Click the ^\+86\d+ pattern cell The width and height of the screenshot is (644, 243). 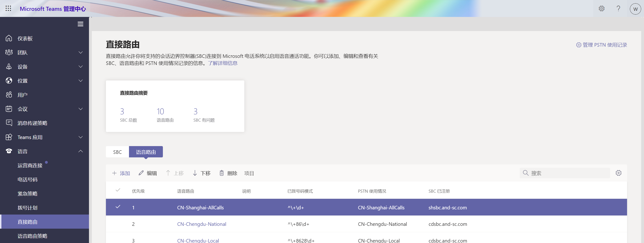[298, 224]
